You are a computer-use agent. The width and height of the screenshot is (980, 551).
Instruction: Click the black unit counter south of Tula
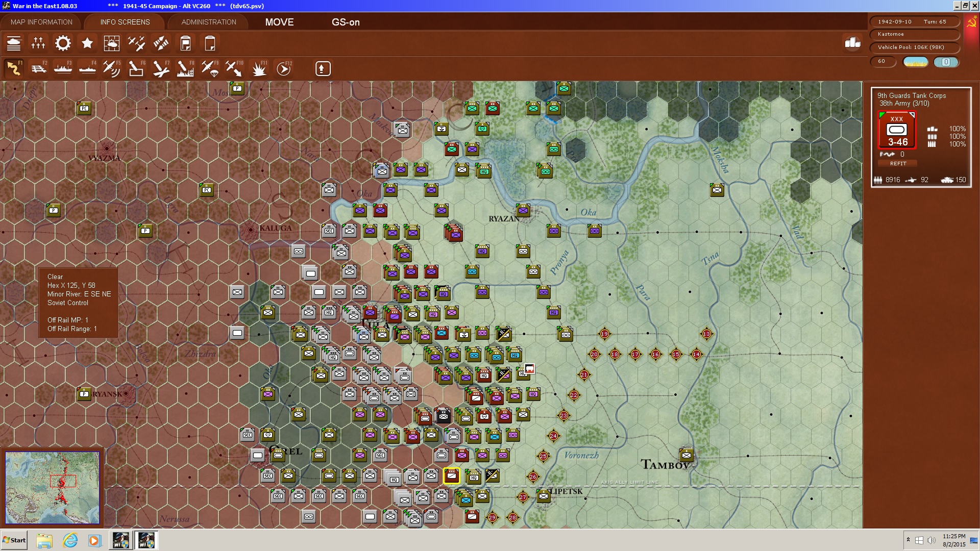(x=443, y=416)
